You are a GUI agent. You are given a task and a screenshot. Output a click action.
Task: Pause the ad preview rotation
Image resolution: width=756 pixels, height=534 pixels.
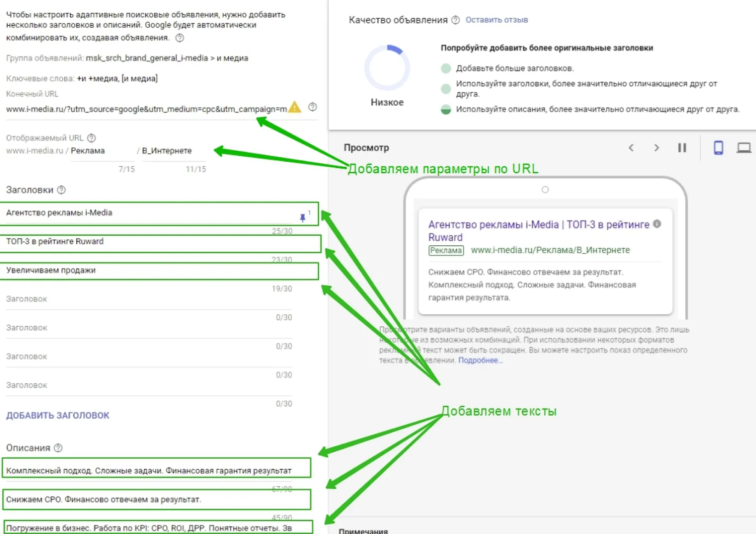click(x=682, y=148)
